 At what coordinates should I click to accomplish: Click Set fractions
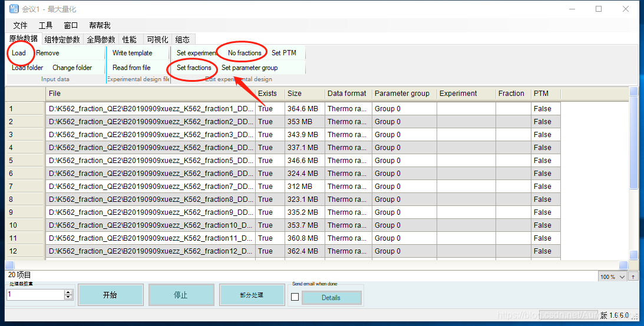pos(194,68)
